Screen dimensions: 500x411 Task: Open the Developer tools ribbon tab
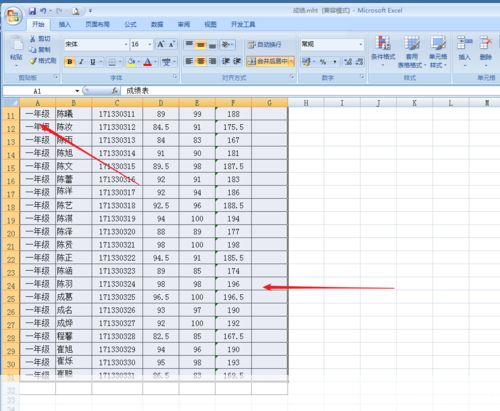click(x=243, y=24)
